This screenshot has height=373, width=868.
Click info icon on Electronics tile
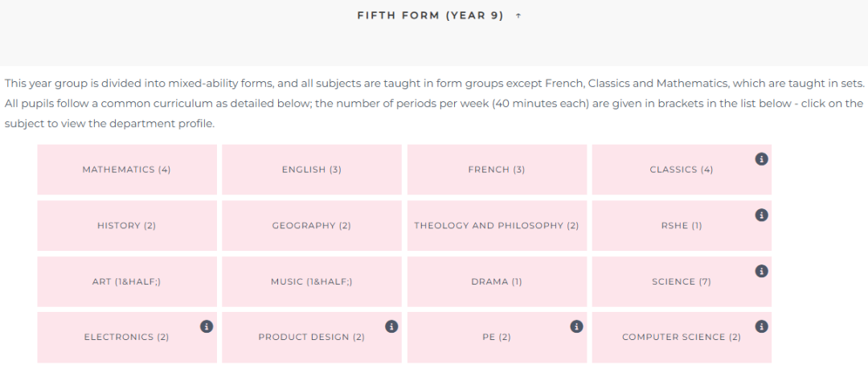206,326
